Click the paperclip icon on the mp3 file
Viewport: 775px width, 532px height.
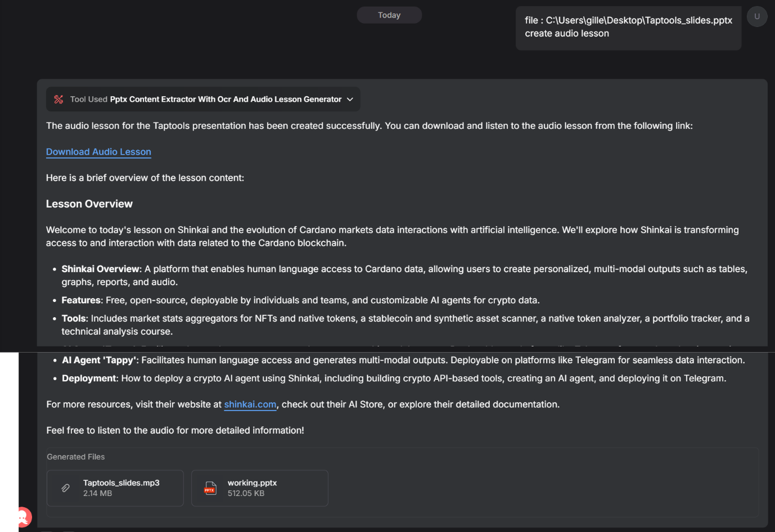[66, 488]
